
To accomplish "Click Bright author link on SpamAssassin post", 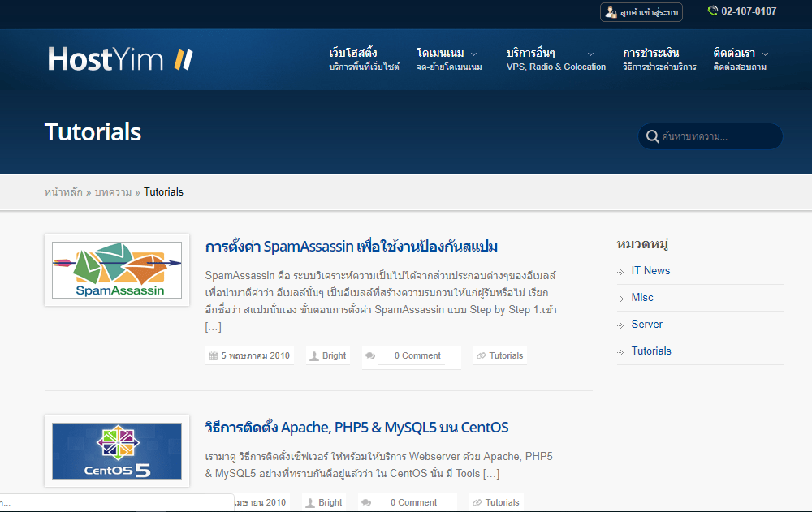I will click(334, 355).
